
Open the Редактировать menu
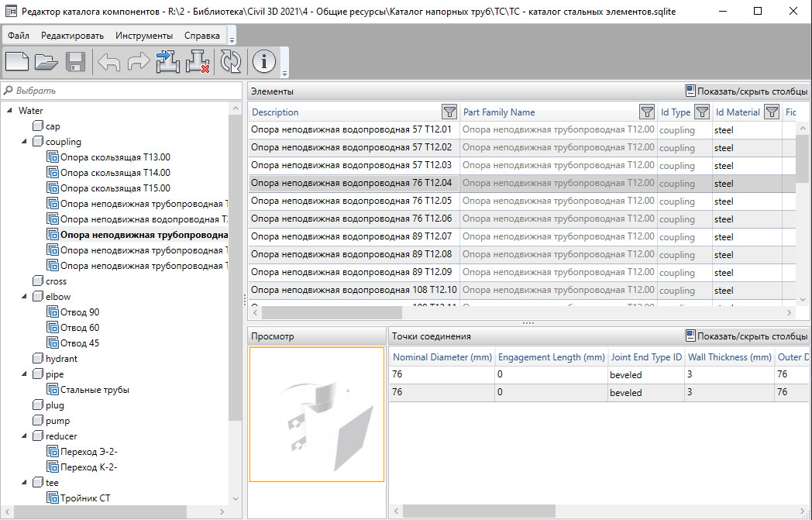click(x=72, y=36)
